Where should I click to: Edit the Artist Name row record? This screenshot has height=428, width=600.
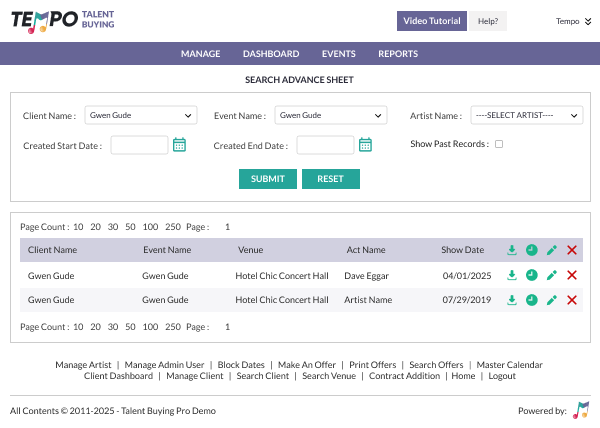point(552,300)
